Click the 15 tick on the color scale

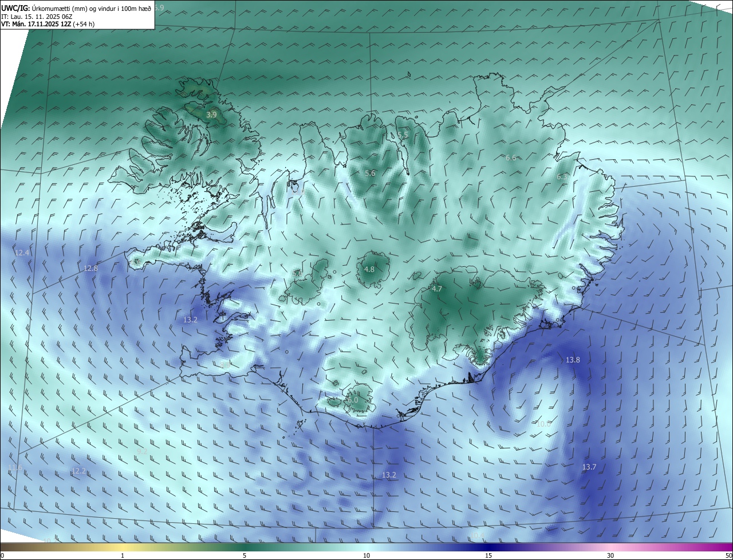(x=488, y=555)
